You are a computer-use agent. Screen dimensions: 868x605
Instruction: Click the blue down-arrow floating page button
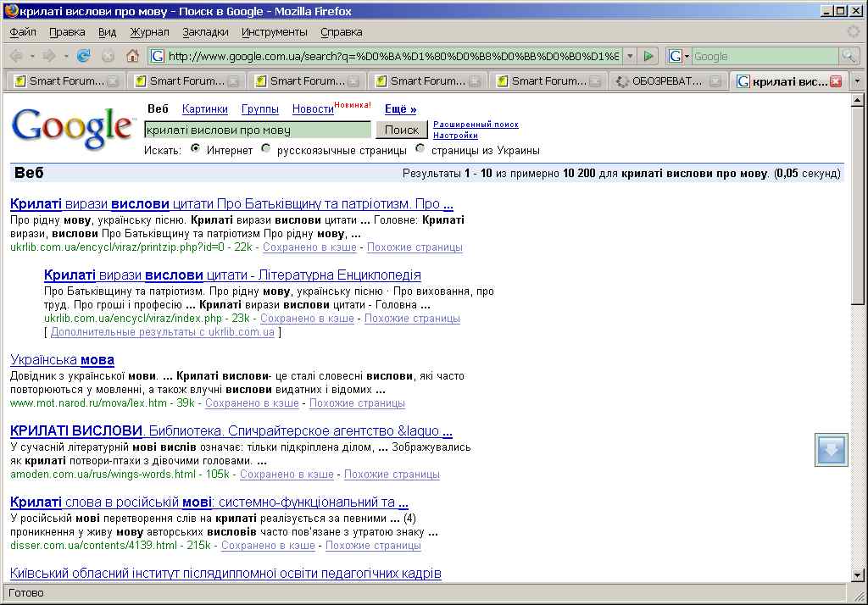[831, 449]
